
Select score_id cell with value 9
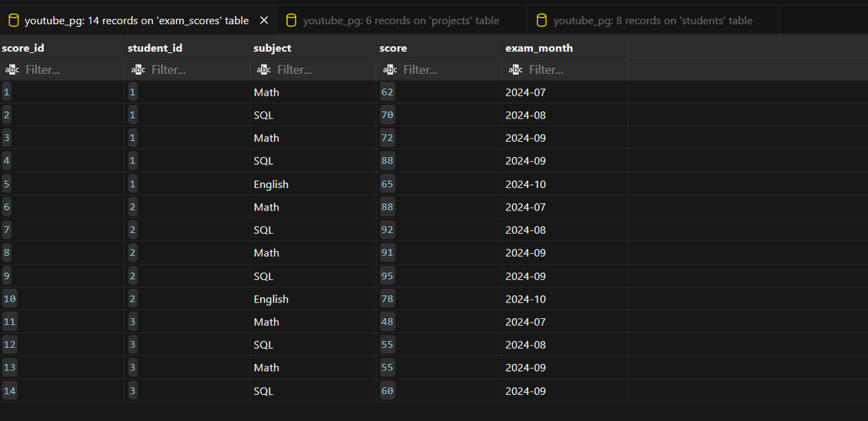coord(62,276)
